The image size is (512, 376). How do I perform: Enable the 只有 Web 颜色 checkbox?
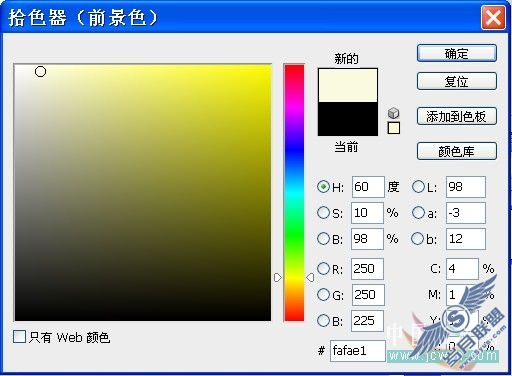click(19, 336)
